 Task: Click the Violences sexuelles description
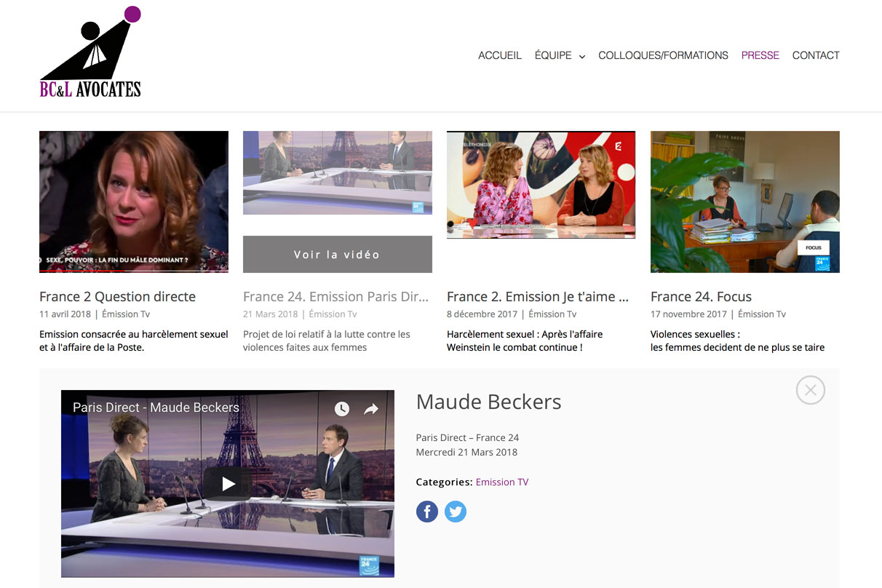[x=737, y=341]
